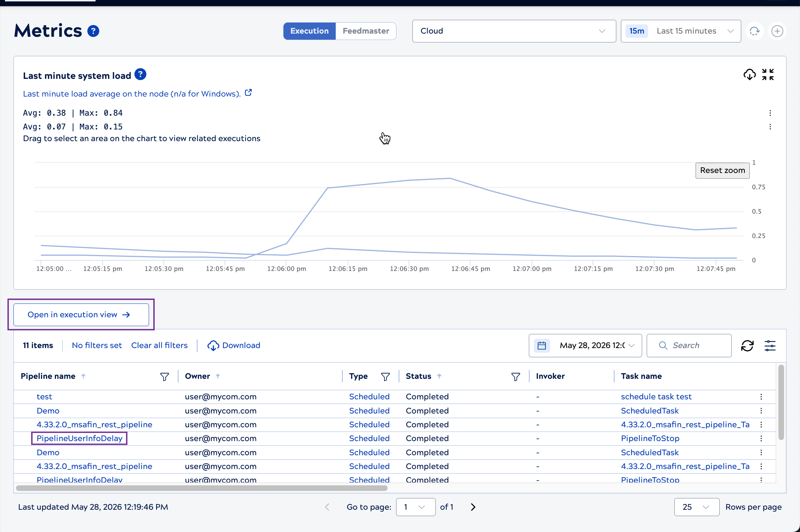The width and height of the screenshot is (800, 532).
Task: Go to previous page arrow
Action: coord(327,507)
